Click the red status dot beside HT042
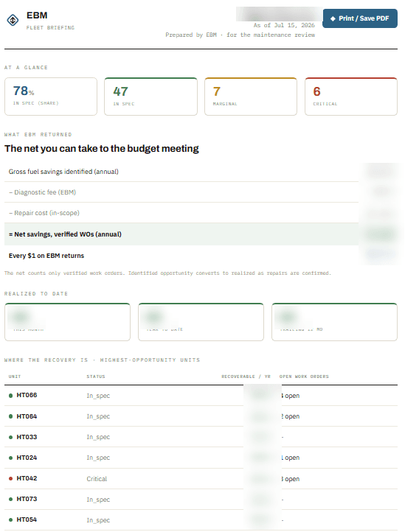This screenshot has width=419, height=532. [10, 479]
